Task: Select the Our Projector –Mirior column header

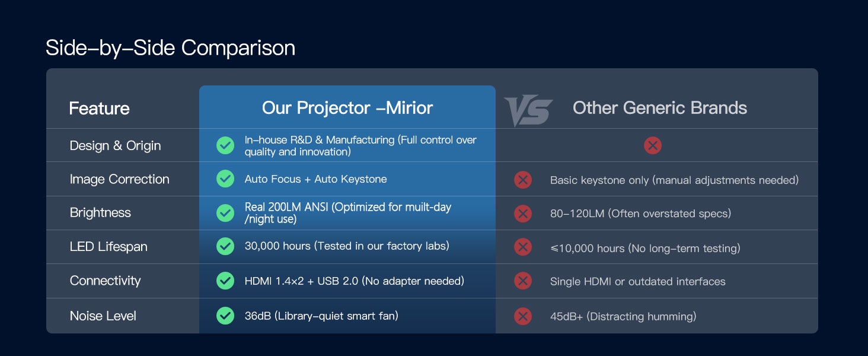Action: point(347,108)
